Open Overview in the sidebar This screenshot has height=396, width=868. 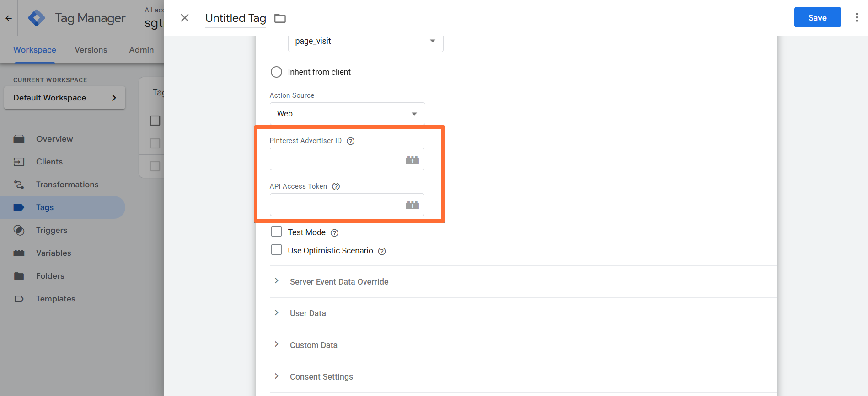(x=54, y=139)
